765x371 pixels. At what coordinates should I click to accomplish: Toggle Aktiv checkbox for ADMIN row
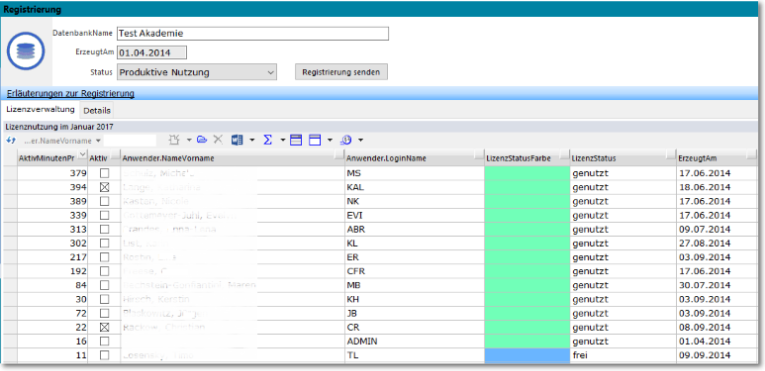tap(104, 341)
